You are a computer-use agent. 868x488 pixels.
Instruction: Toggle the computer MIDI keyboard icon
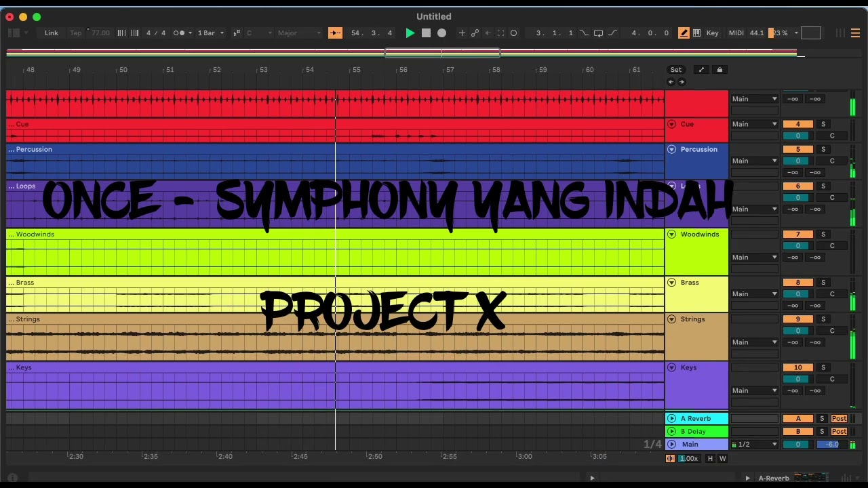coord(697,33)
